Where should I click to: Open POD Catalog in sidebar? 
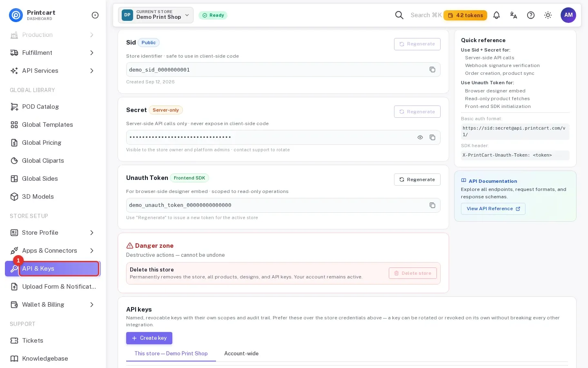(52, 107)
